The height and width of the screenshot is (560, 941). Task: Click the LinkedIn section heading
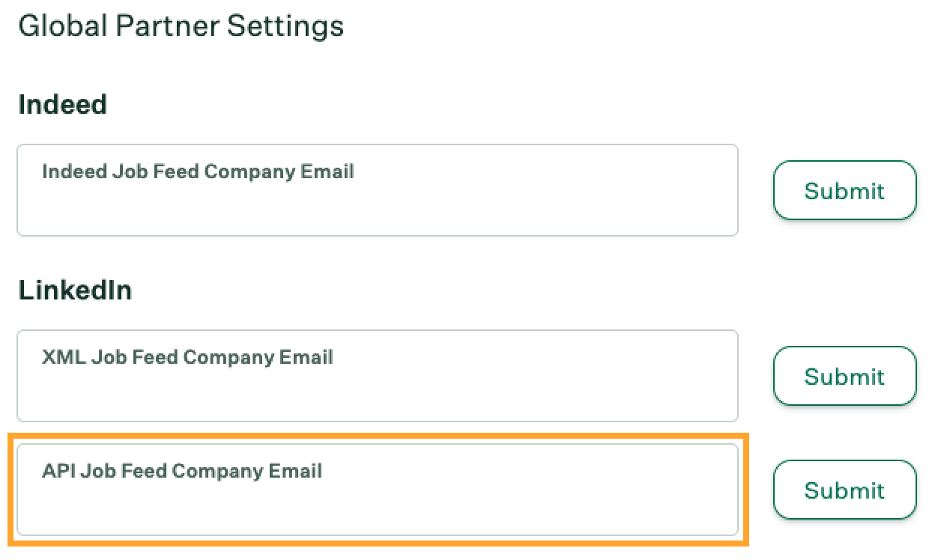tap(75, 290)
